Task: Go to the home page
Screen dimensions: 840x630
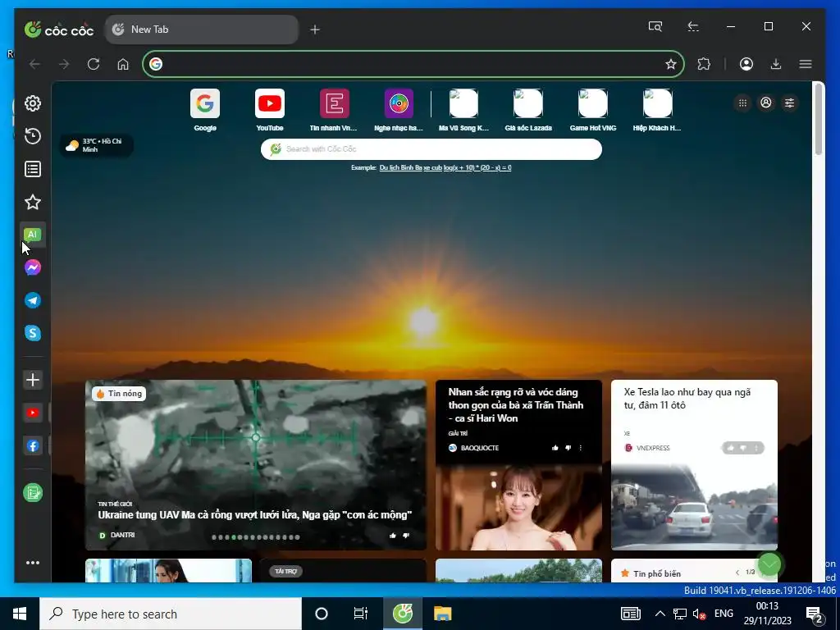Action: point(123,64)
